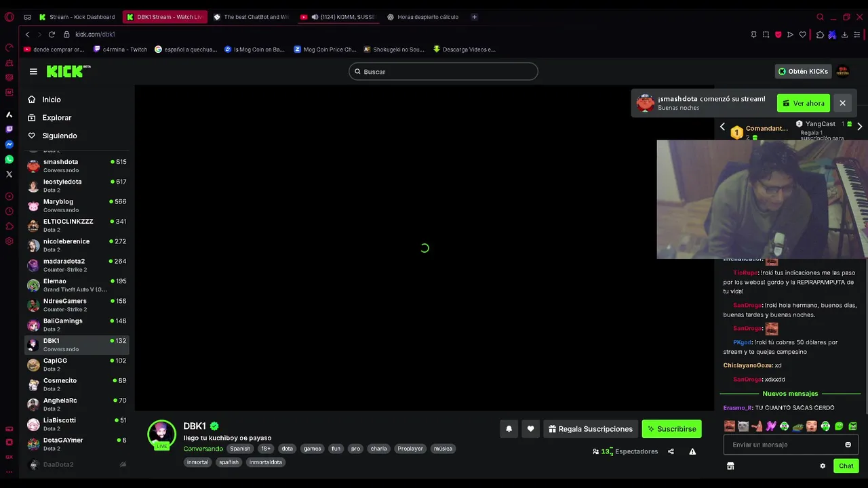
Task: Open browser extensions cube icon
Action: pyautogui.click(x=820, y=35)
